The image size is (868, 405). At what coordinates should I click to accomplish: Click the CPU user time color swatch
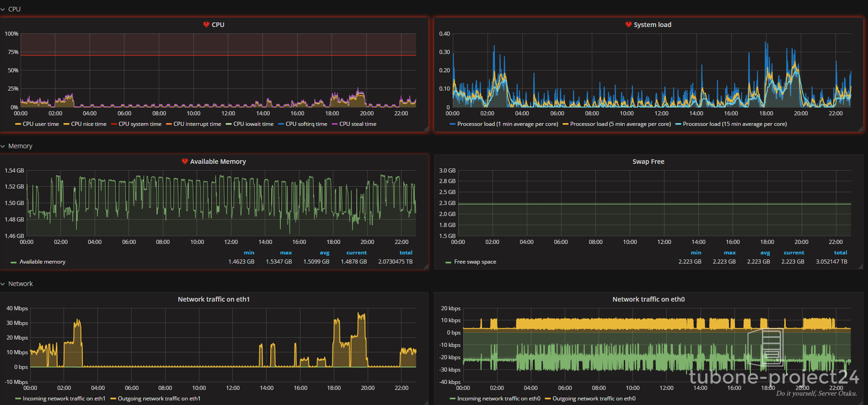pos(18,124)
